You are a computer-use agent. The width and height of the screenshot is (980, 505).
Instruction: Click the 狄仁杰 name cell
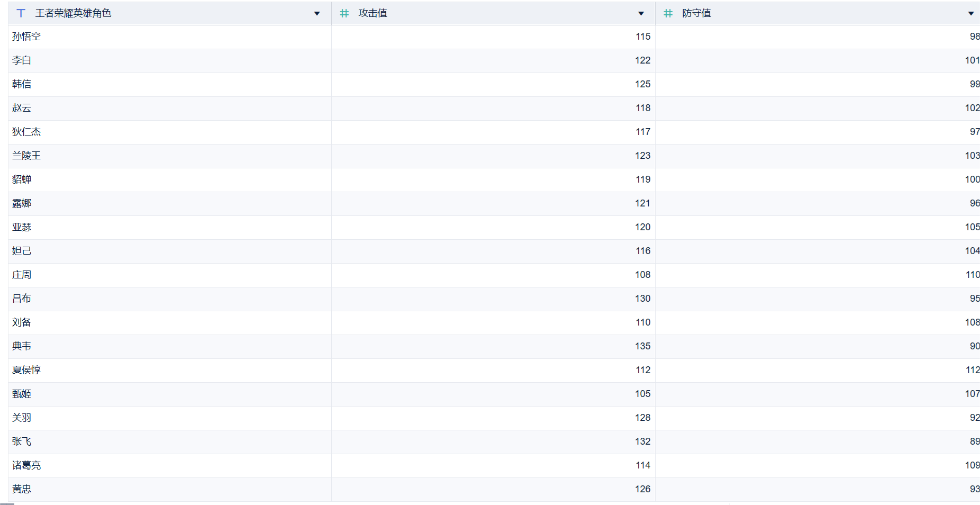(x=170, y=132)
